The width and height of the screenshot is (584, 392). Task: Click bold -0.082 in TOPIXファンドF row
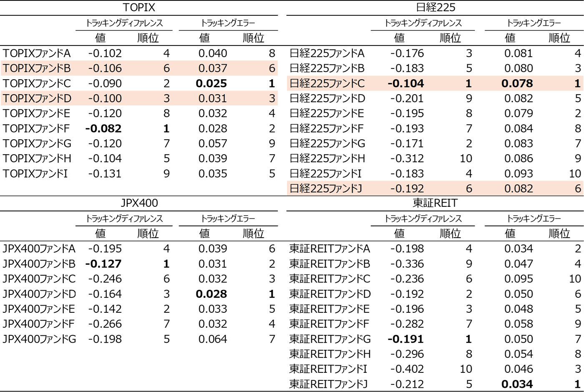(103, 128)
